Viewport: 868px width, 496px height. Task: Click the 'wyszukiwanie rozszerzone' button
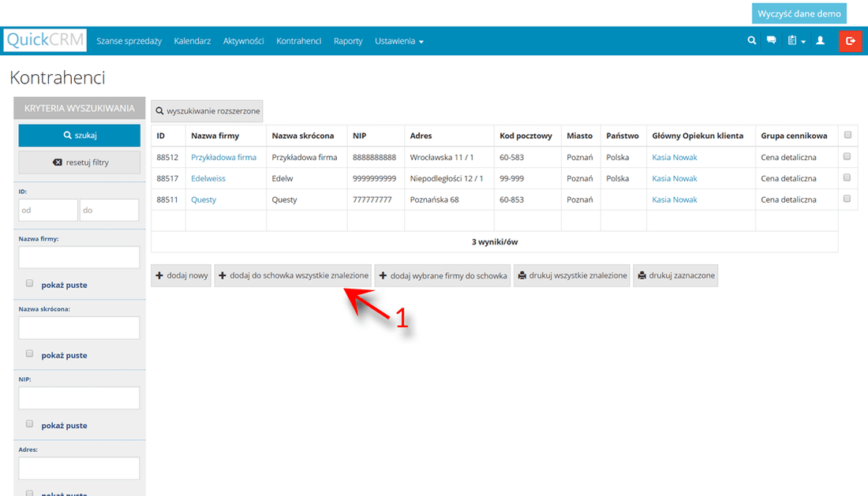[207, 111]
